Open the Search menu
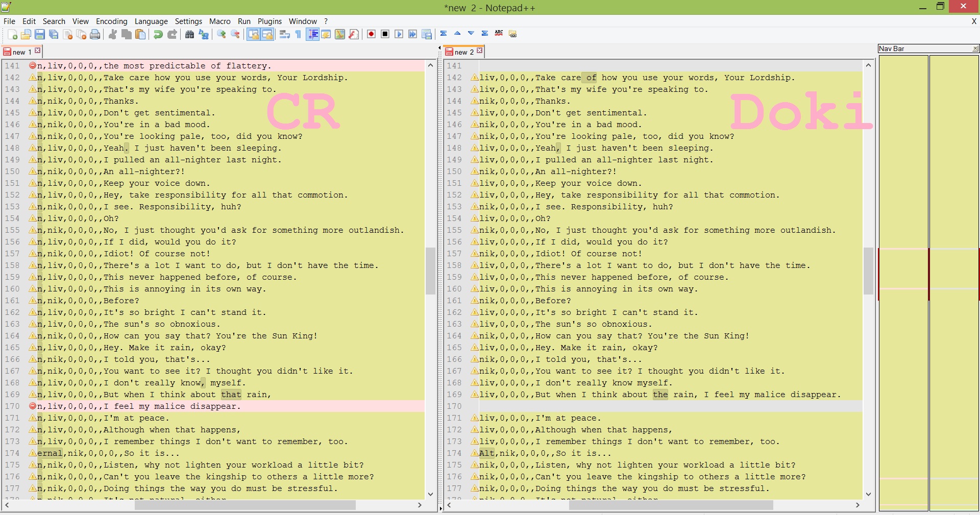Screen dimensions: 980x515 (54, 21)
